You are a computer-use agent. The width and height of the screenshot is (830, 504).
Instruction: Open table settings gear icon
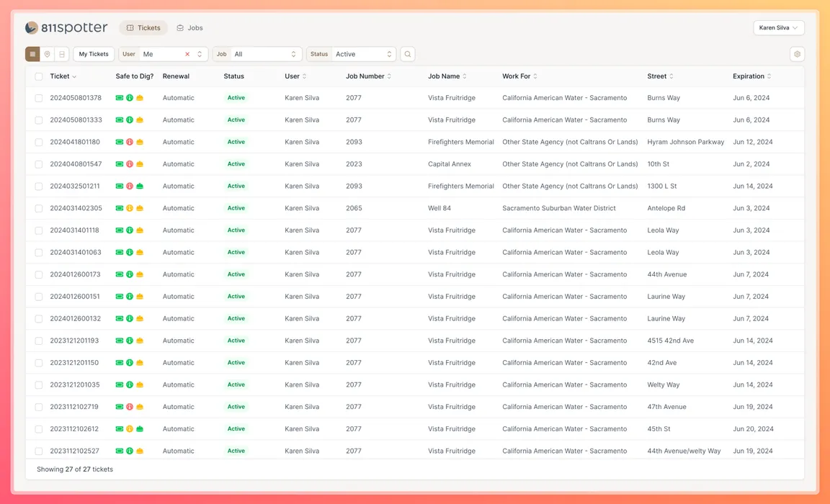point(796,54)
